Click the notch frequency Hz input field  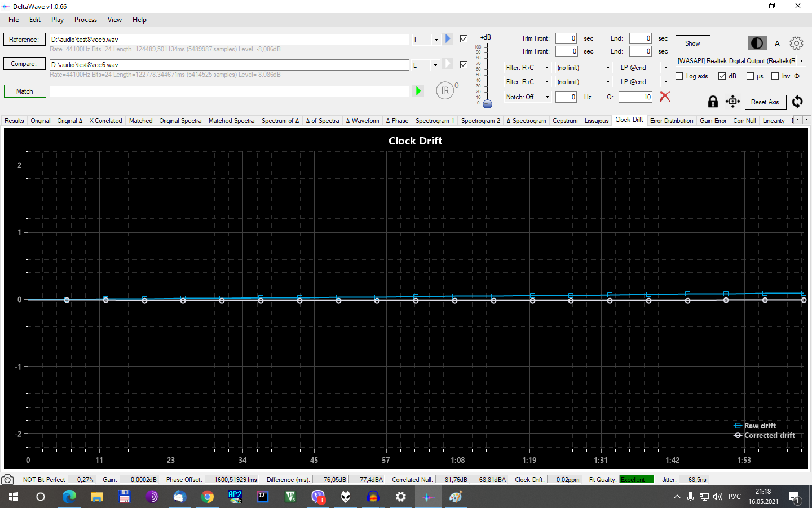click(566, 97)
